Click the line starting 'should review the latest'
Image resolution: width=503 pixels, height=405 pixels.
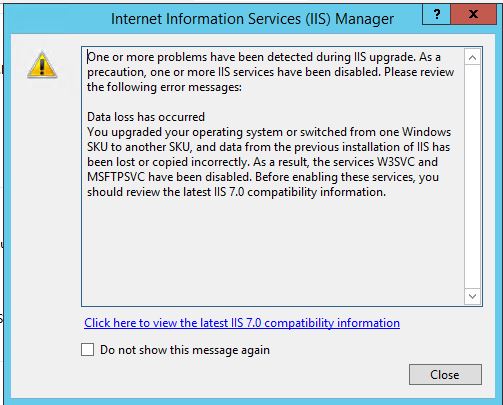tap(236, 192)
